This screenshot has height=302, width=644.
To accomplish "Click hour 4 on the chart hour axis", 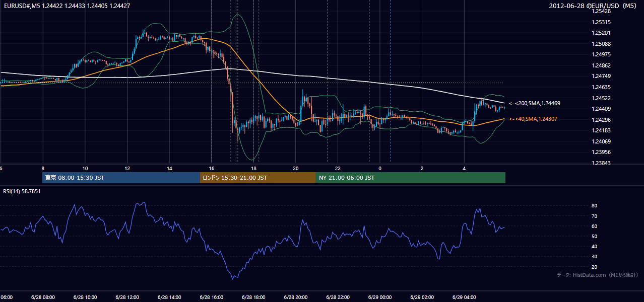I will pos(464,168).
